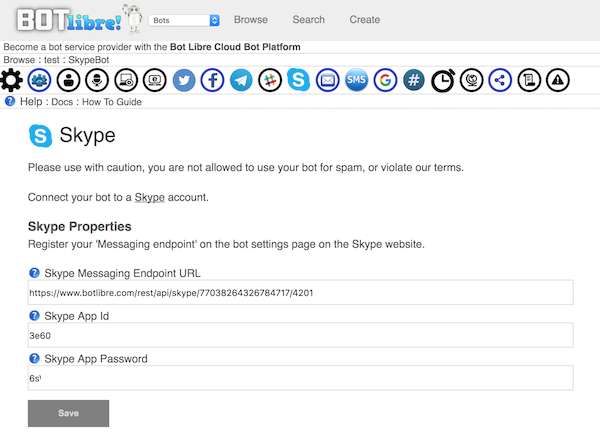Open the How To Guide link
Image resolution: width=600 pixels, height=442 pixels.
coord(112,102)
